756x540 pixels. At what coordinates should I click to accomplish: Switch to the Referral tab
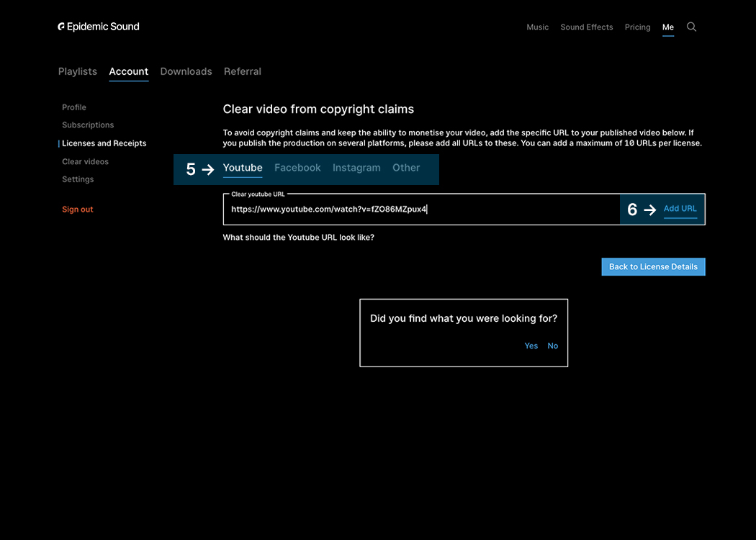tap(242, 71)
